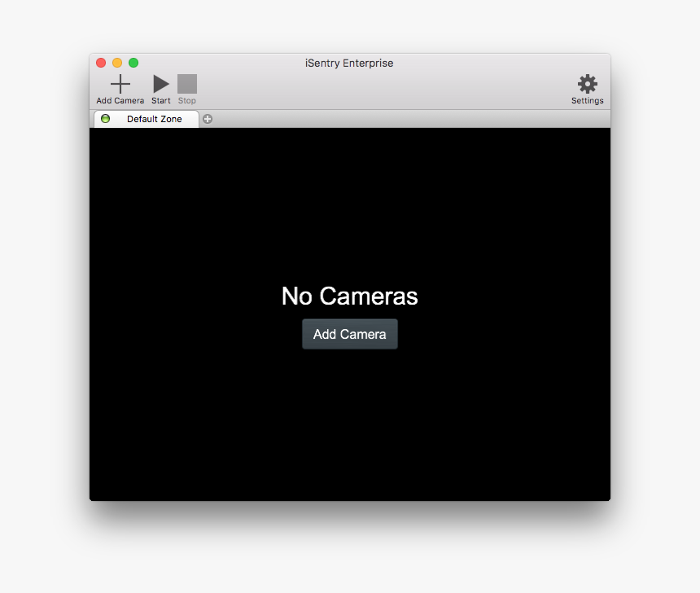Add a new zone with the plus tab button
Screen dimensions: 700x593
pos(208,119)
